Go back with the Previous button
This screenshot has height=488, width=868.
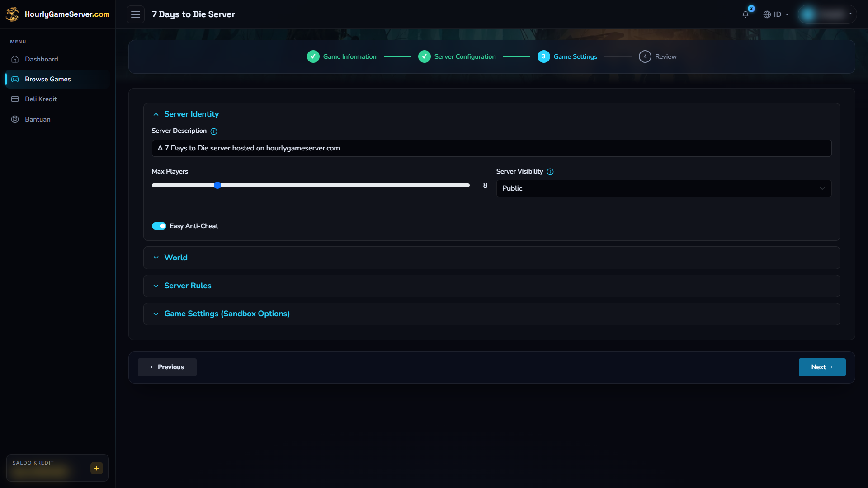pyautogui.click(x=167, y=367)
